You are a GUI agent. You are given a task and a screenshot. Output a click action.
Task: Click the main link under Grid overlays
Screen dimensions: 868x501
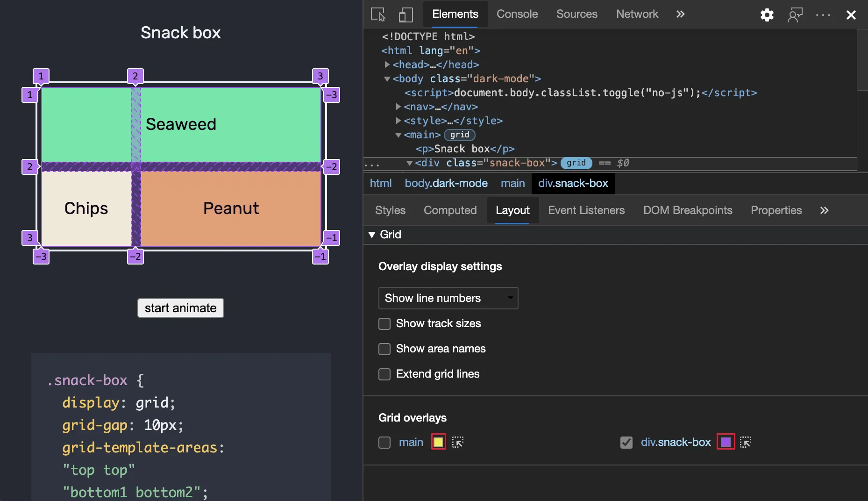pos(411,442)
